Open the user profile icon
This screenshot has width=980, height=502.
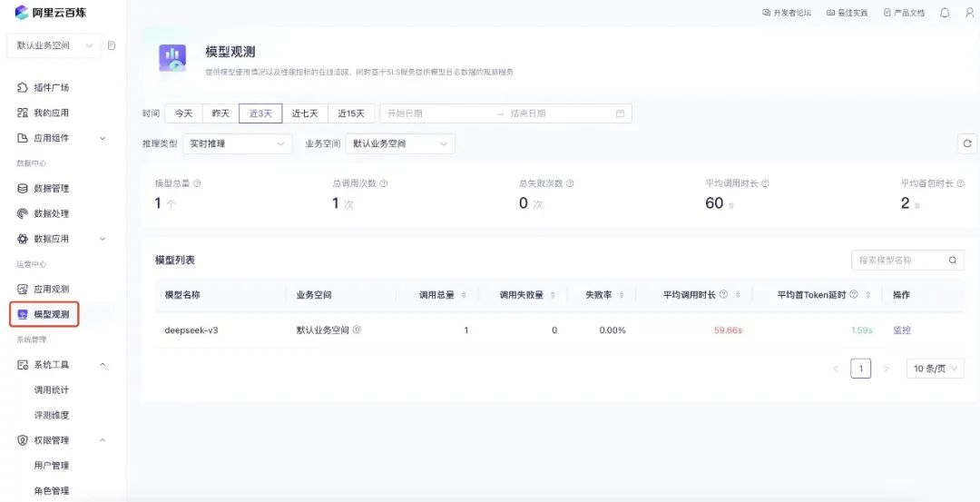coord(969,13)
